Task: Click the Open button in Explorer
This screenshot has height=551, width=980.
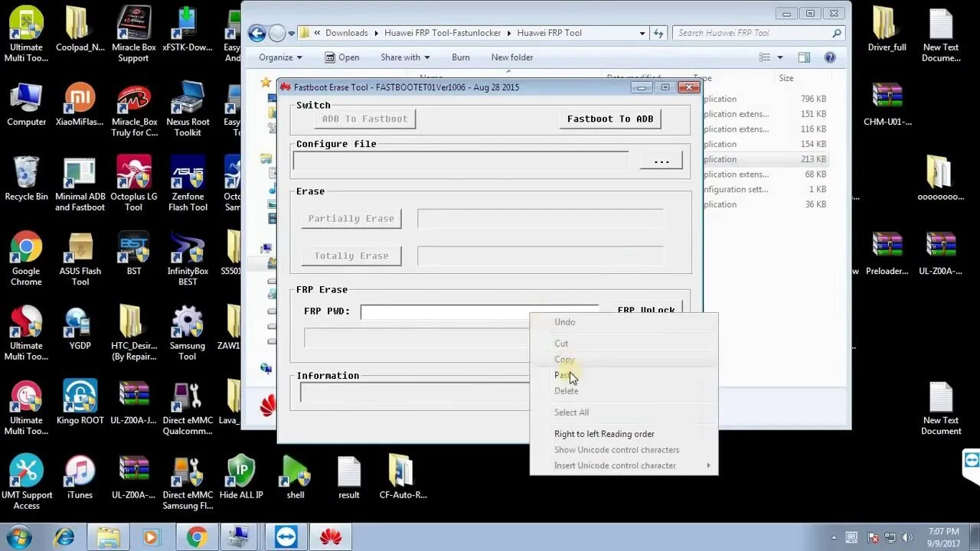Action: [341, 57]
